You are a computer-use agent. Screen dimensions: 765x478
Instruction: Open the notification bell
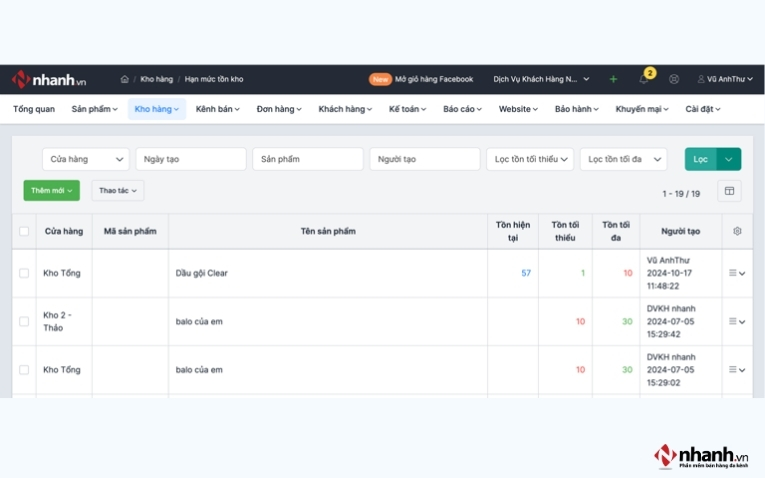tap(644, 79)
